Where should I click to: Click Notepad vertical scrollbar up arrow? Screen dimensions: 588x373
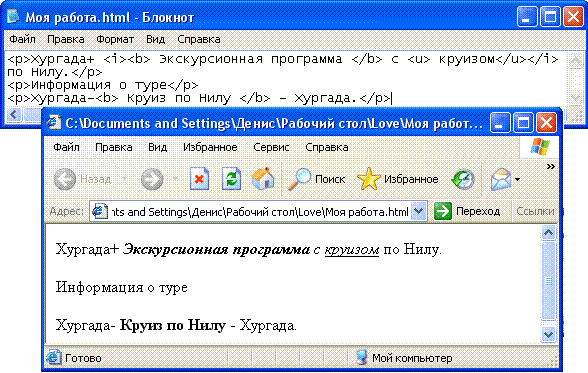point(576,61)
